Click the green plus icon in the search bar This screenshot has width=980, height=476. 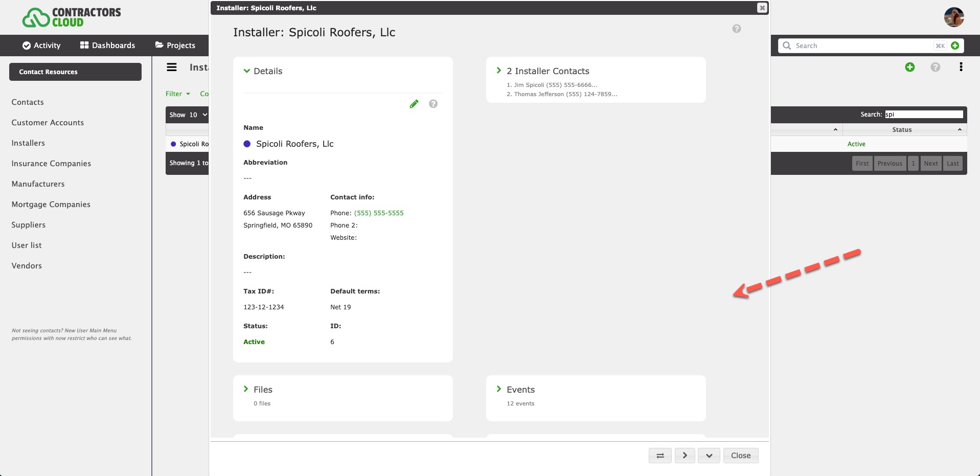point(955,46)
